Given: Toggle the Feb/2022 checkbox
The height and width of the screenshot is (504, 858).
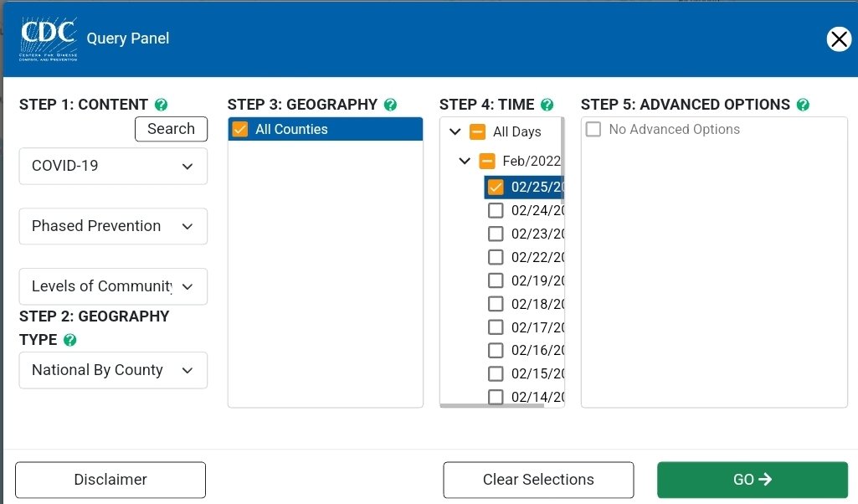Looking at the screenshot, I should tap(487, 161).
